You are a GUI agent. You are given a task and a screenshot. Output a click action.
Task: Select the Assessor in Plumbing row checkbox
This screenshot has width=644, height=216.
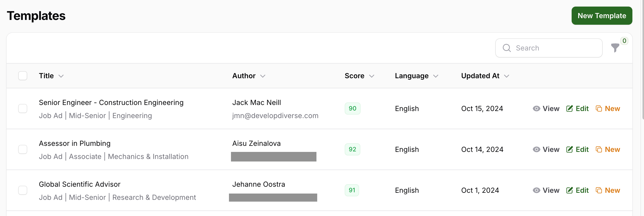point(23,149)
